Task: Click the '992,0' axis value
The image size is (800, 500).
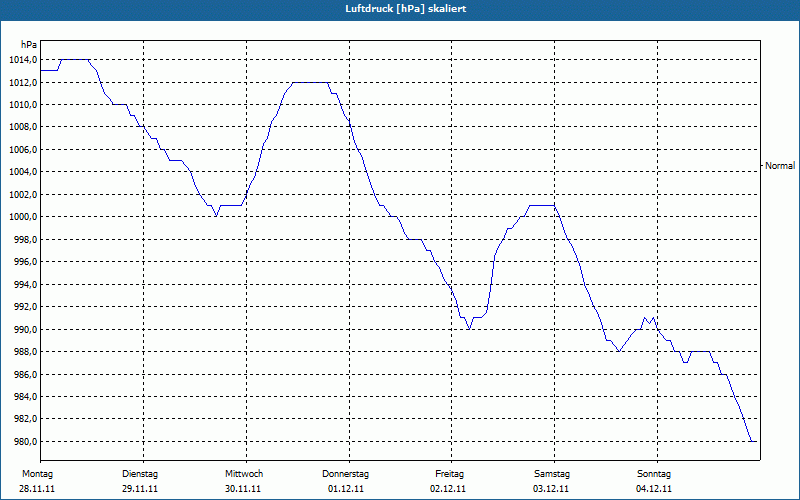Action: click(x=25, y=307)
